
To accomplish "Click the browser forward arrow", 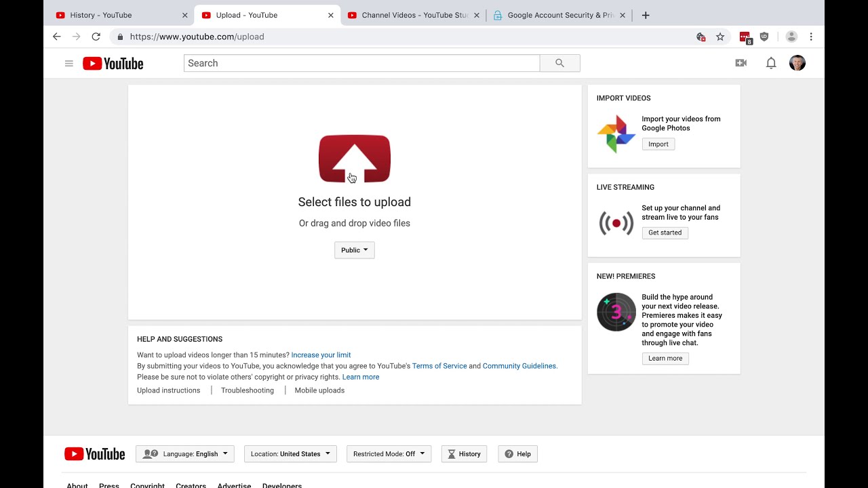I will 76,37.
